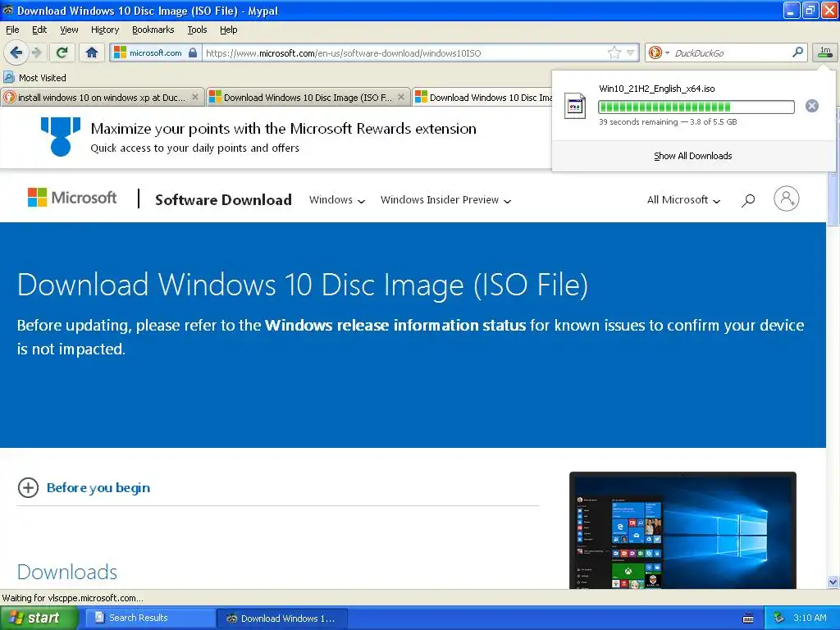Viewport: 840px width, 630px height.
Task: Open the Most Visited bookmarks folder
Action: (x=34, y=78)
